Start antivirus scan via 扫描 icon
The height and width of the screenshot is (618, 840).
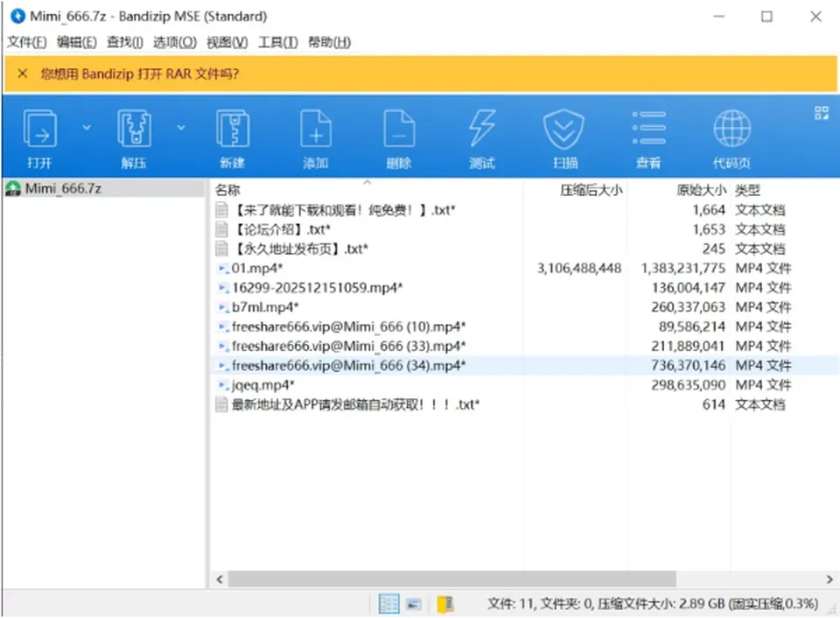tap(563, 129)
